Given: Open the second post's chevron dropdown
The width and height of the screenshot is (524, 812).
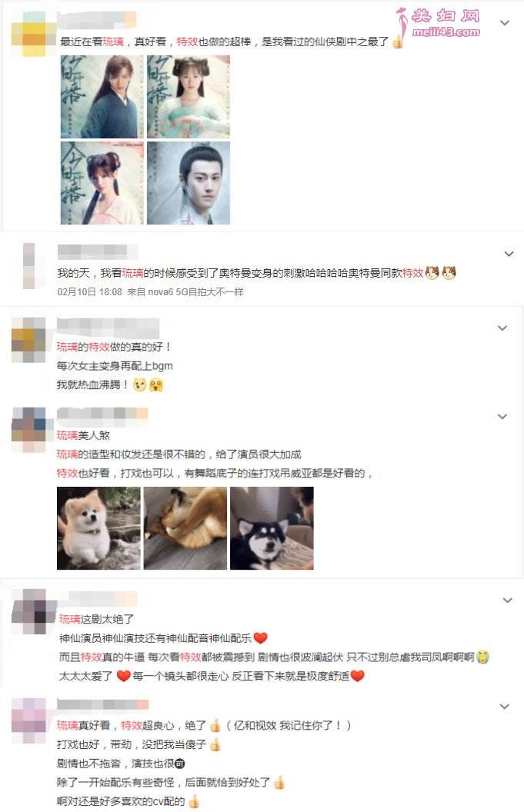Looking at the screenshot, I should coord(509,254).
